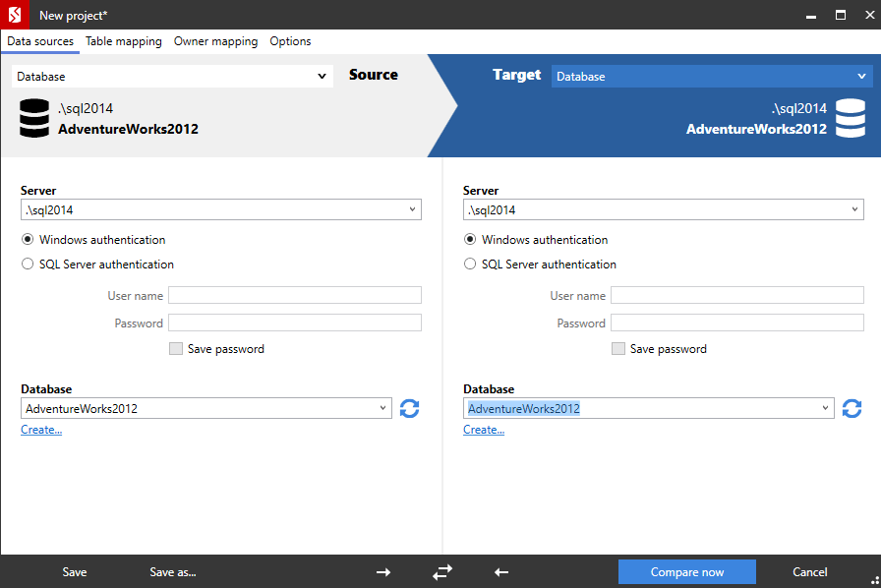Click the app logo in title bar
881x588 pixels.
point(14,15)
